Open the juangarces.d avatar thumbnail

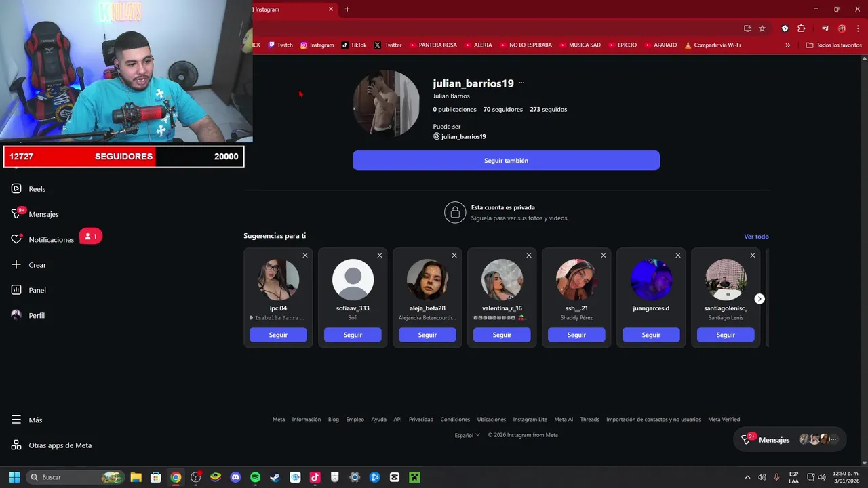[x=651, y=279]
